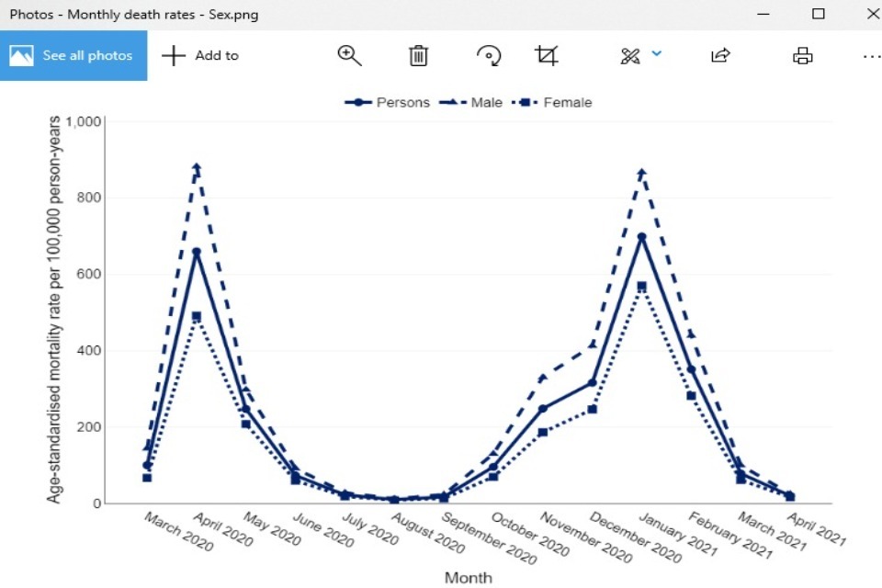Click the plus icon beside Add to
Screen dimensions: 882x588
tap(173, 55)
